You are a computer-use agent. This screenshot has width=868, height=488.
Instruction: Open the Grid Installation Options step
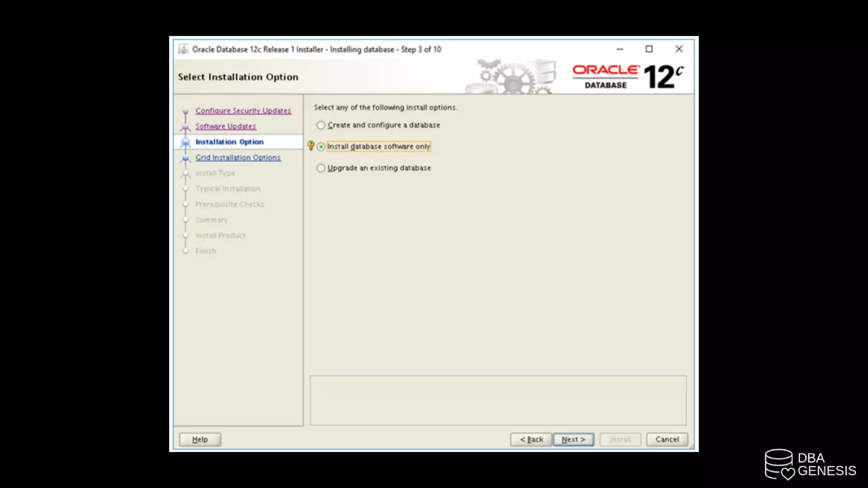[x=238, y=158]
